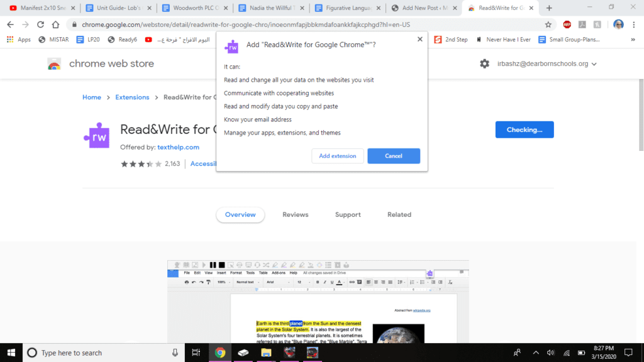
Task: Go back with browser back arrow
Action: coord(10,25)
